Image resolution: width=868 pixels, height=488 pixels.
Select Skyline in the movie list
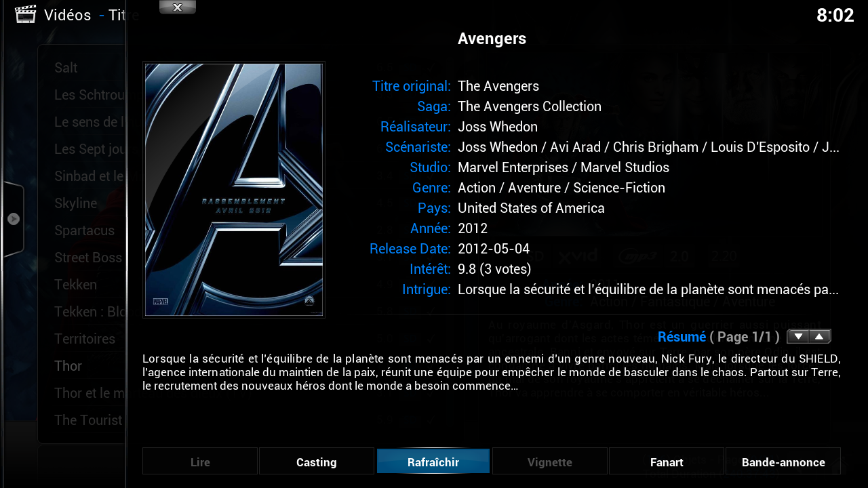pyautogui.click(x=75, y=203)
